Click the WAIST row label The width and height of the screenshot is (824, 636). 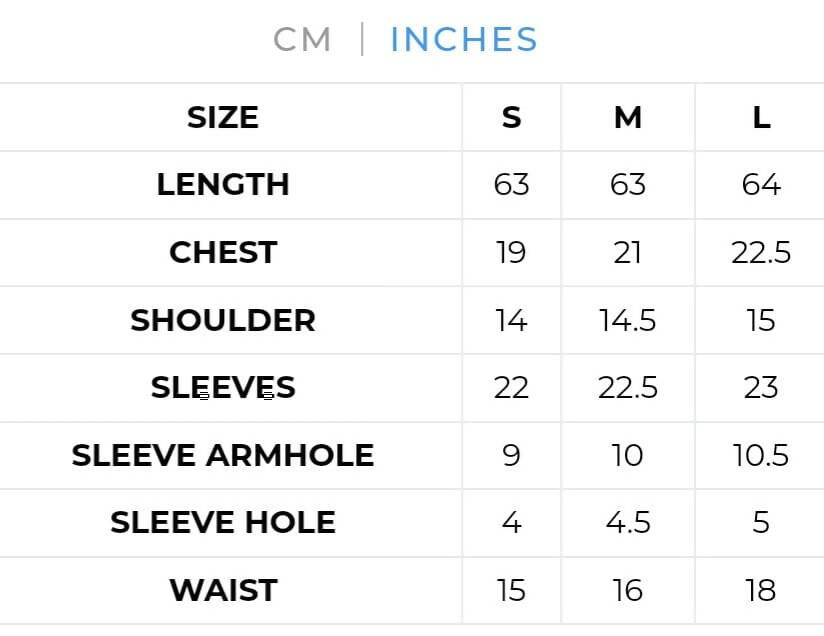click(x=223, y=591)
